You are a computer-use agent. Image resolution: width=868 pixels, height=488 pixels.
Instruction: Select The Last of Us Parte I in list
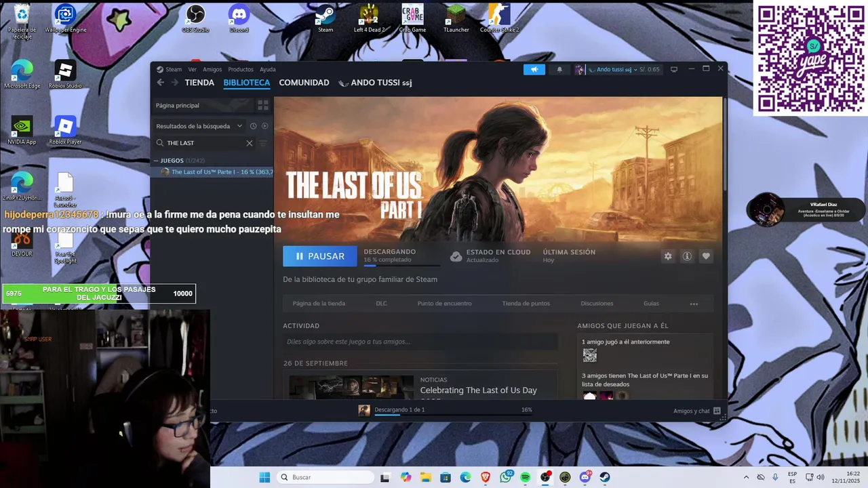214,171
